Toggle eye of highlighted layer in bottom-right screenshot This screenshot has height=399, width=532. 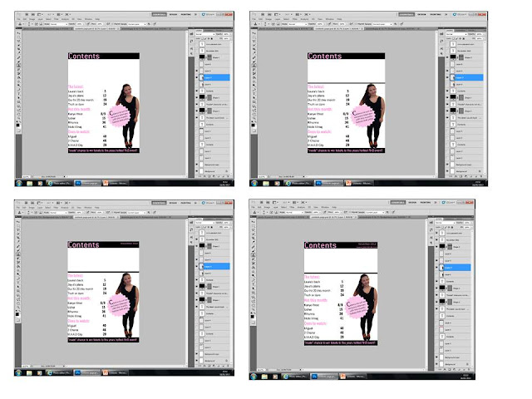pyautogui.click(x=436, y=268)
